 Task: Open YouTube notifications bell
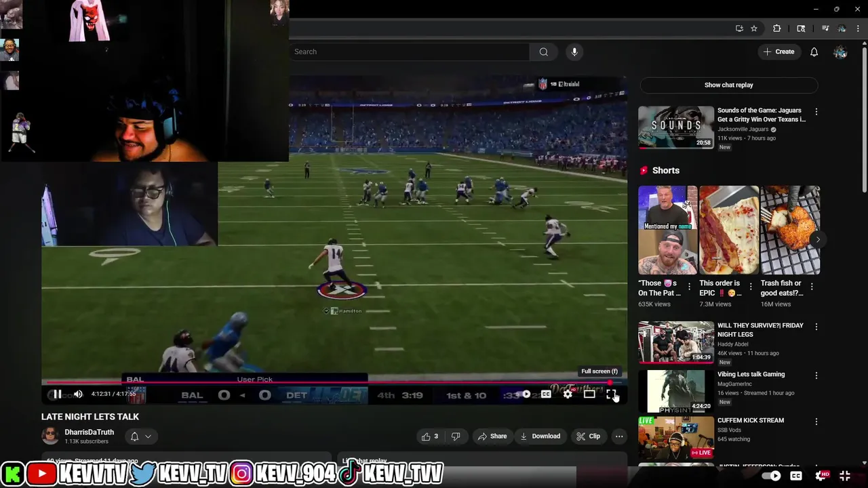[814, 52]
